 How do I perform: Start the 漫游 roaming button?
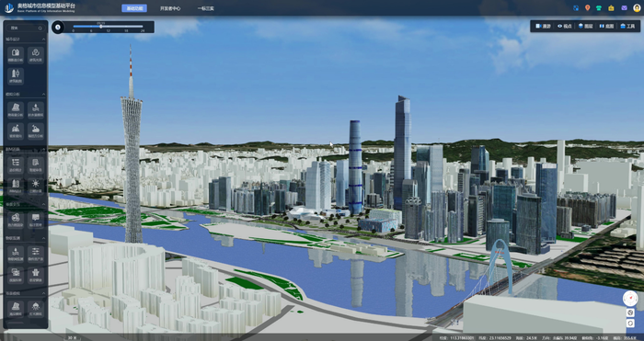pos(543,27)
